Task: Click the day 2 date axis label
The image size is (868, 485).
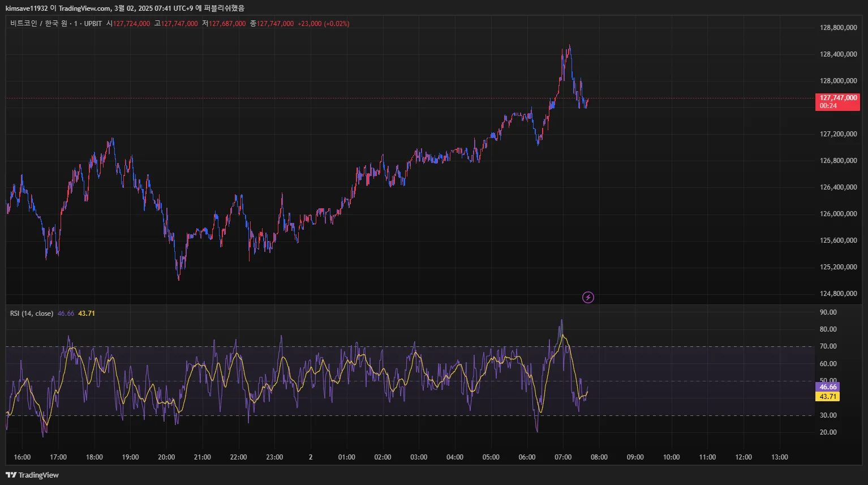Action: click(x=311, y=457)
